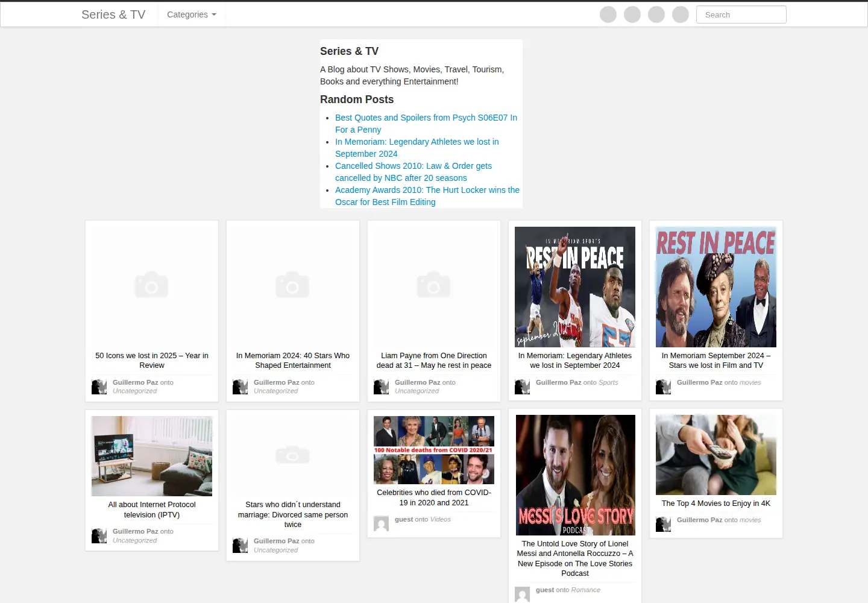Click 'Random Posts' heading text
Viewport: 868px width, 603px height.
point(357,99)
